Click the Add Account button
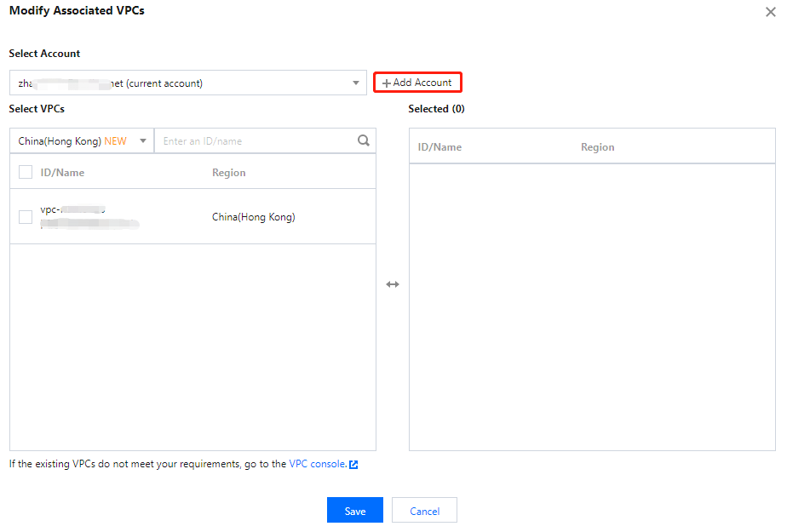The image size is (787, 532). pyautogui.click(x=417, y=83)
